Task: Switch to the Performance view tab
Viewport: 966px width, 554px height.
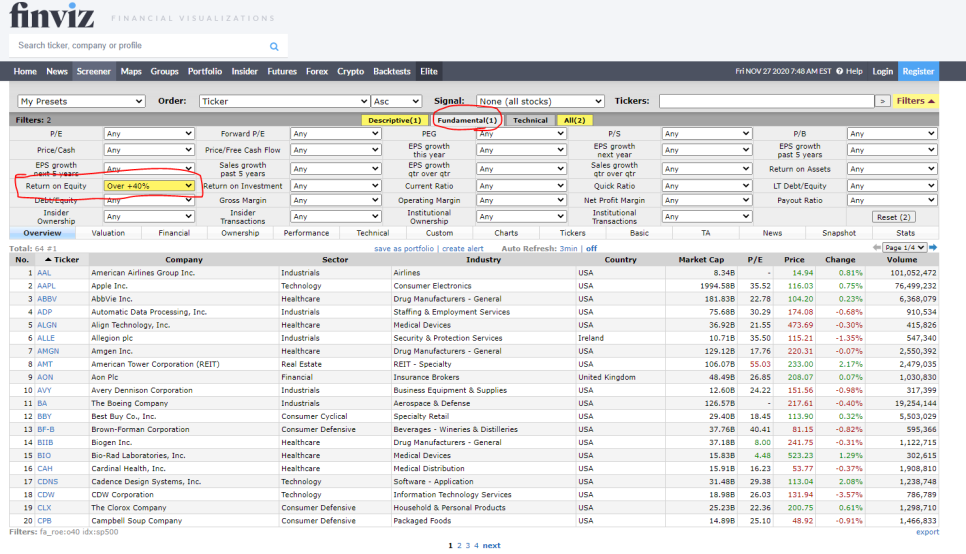Action: pyautogui.click(x=306, y=233)
